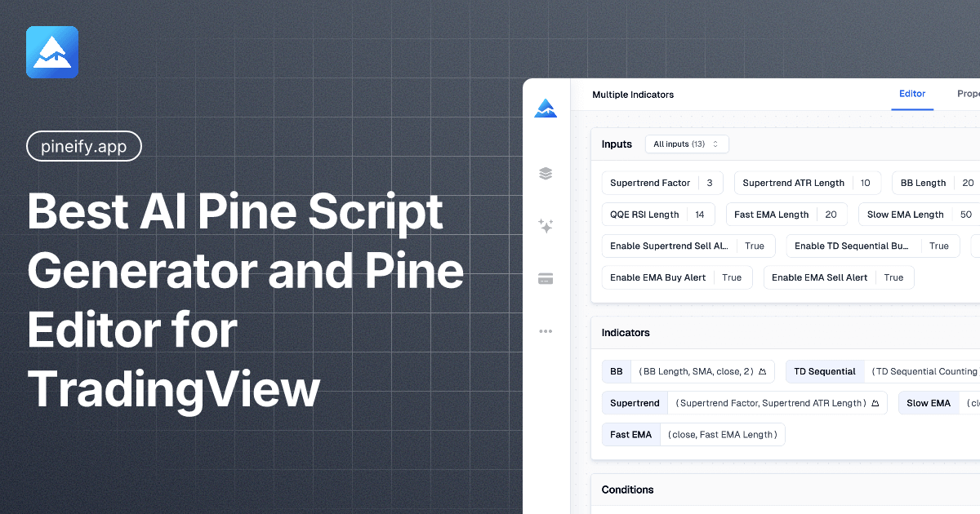Image resolution: width=980 pixels, height=514 pixels.
Task: Click the Pineify logo in the app sidebar
Action: [546, 109]
